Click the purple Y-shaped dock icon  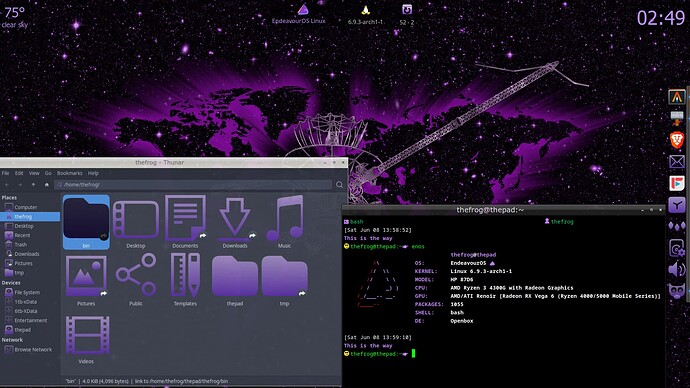(x=677, y=205)
